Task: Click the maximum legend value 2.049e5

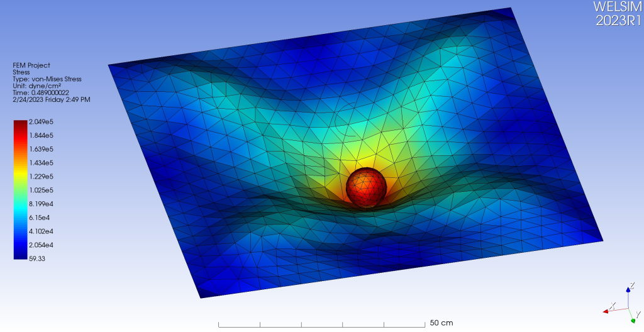Action: (x=41, y=121)
